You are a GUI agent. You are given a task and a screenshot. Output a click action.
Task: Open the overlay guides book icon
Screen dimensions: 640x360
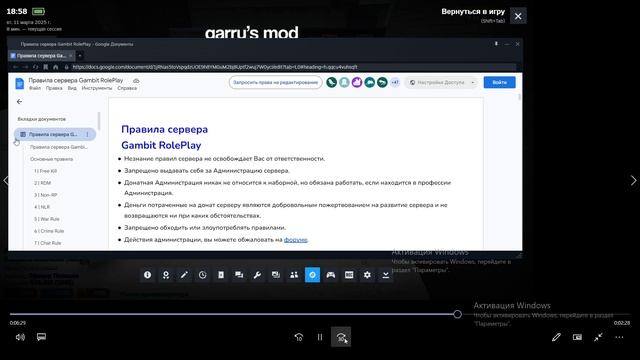(221, 275)
